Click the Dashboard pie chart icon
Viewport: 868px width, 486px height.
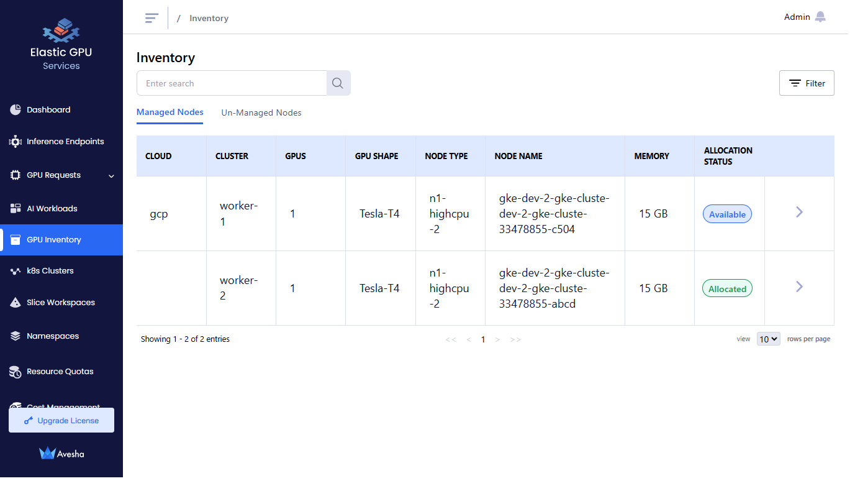(x=16, y=110)
